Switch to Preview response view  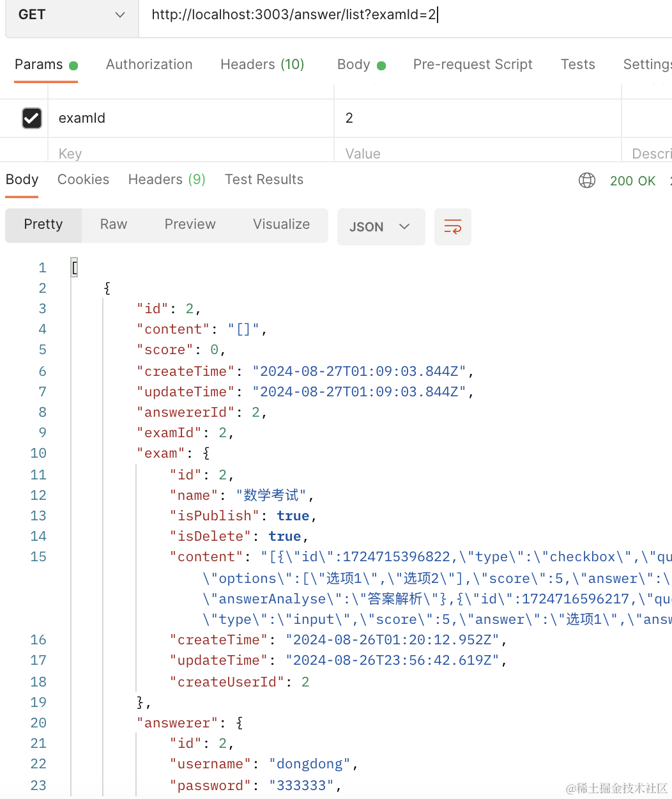[190, 224]
